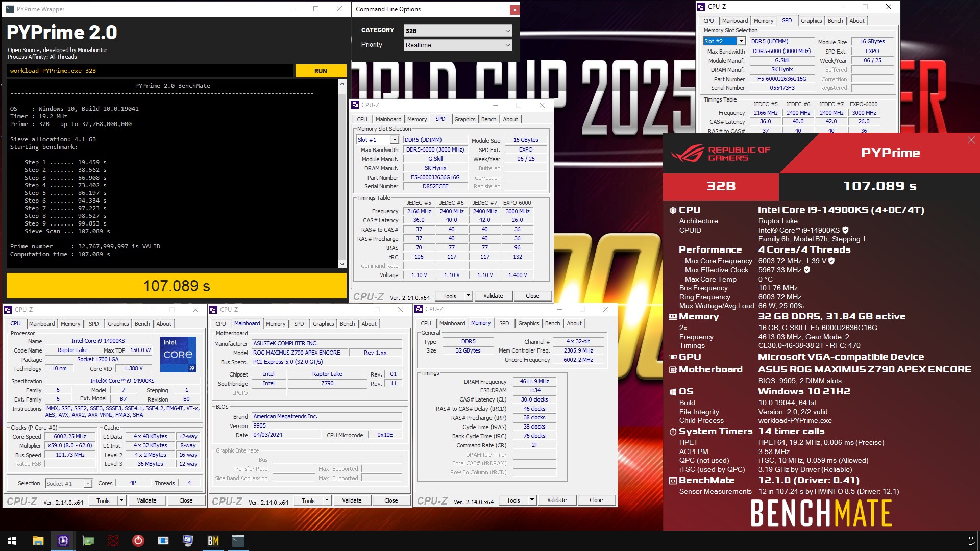Image resolution: width=980 pixels, height=551 pixels.
Task: Click Validate in Processor CPU-Z window
Action: (146, 500)
